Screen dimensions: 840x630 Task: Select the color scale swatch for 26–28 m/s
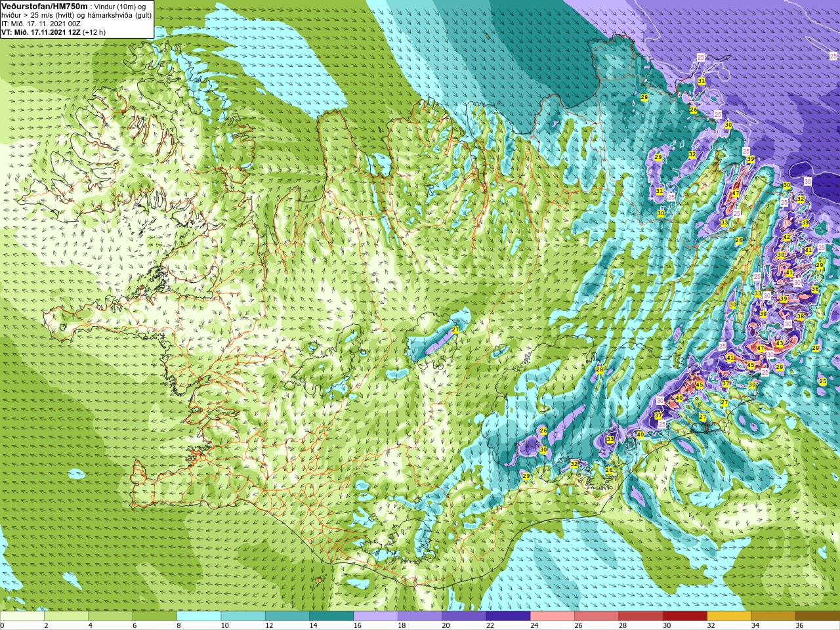point(597,616)
